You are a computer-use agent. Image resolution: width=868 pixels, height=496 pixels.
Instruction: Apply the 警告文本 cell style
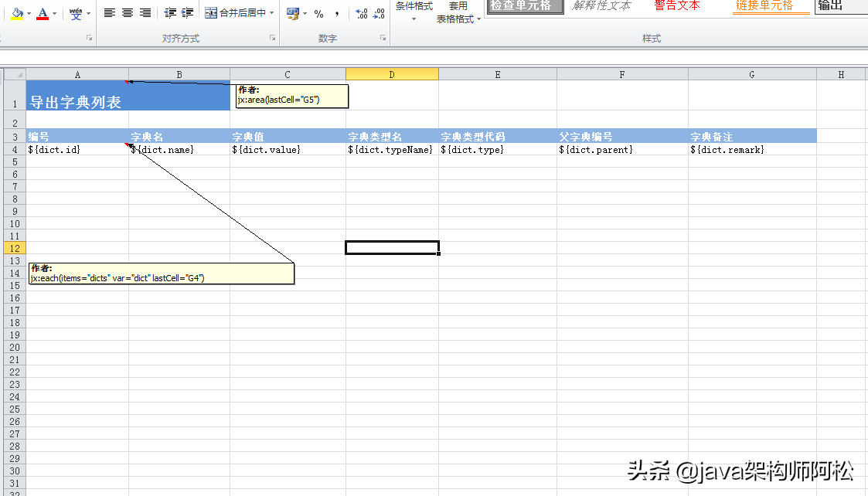pos(677,6)
